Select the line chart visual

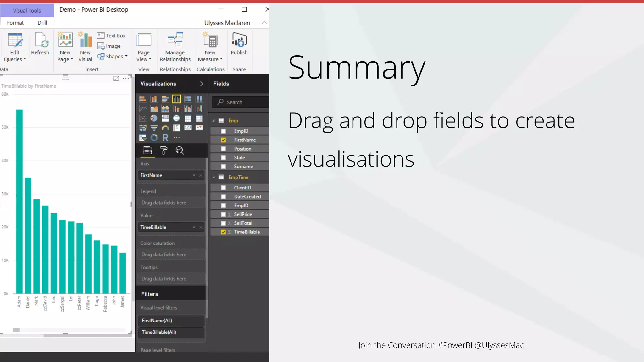tap(142, 109)
